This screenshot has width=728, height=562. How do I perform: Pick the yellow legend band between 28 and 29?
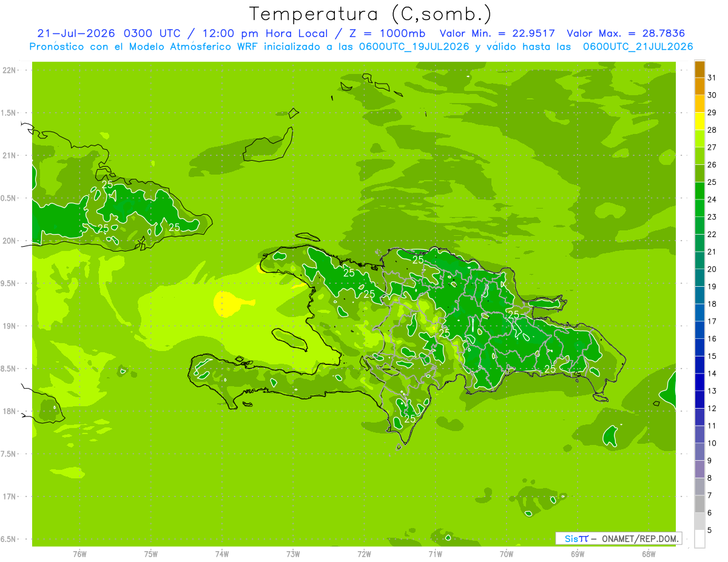[699, 121]
